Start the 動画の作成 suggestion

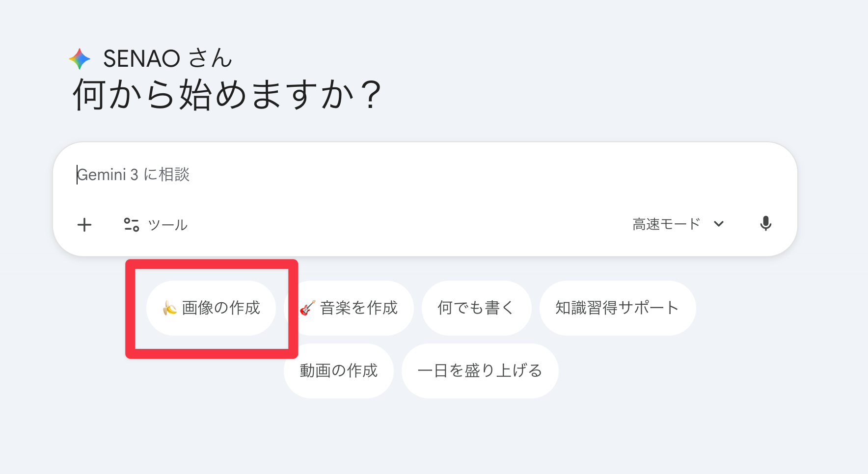coord(338,371)
